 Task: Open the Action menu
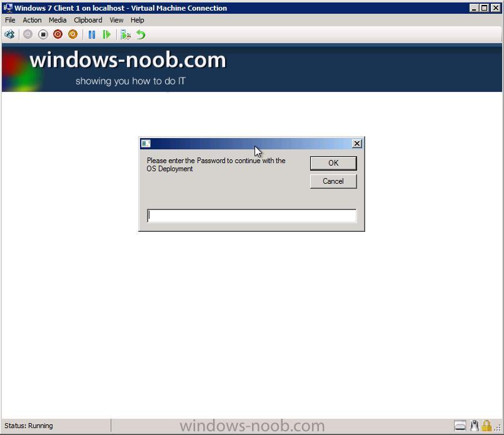32,20
